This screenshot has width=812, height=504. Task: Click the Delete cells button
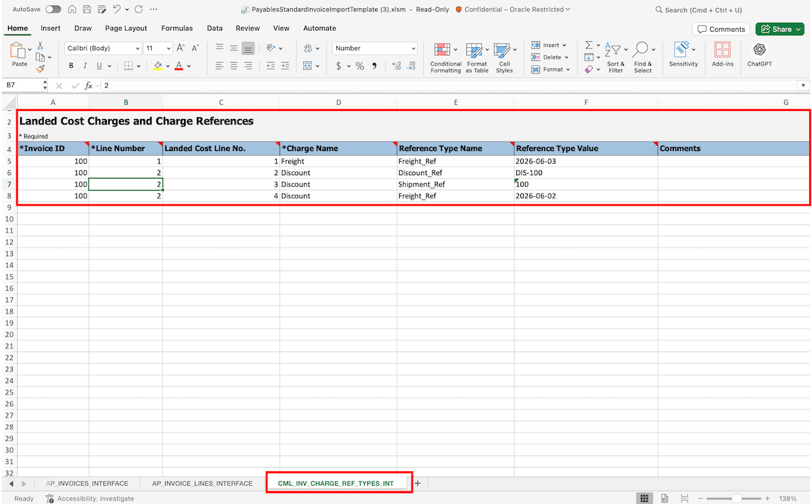[550, 58]
